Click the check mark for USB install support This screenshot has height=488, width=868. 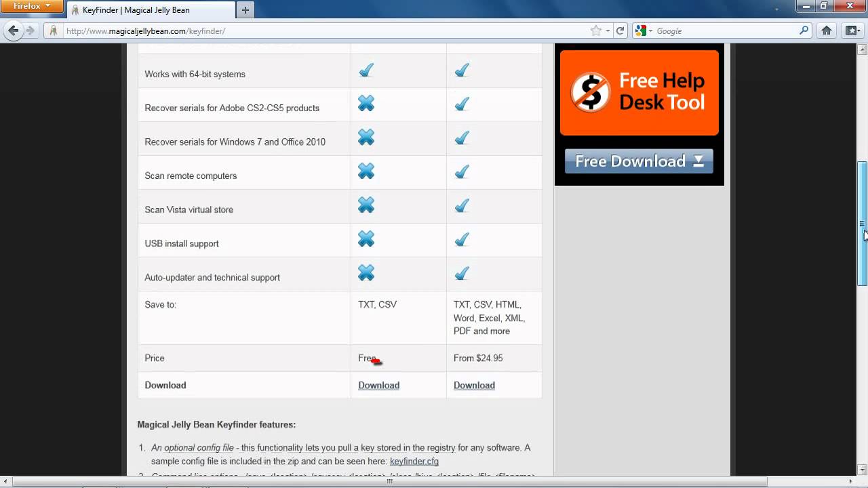click(x=462, y=239)
